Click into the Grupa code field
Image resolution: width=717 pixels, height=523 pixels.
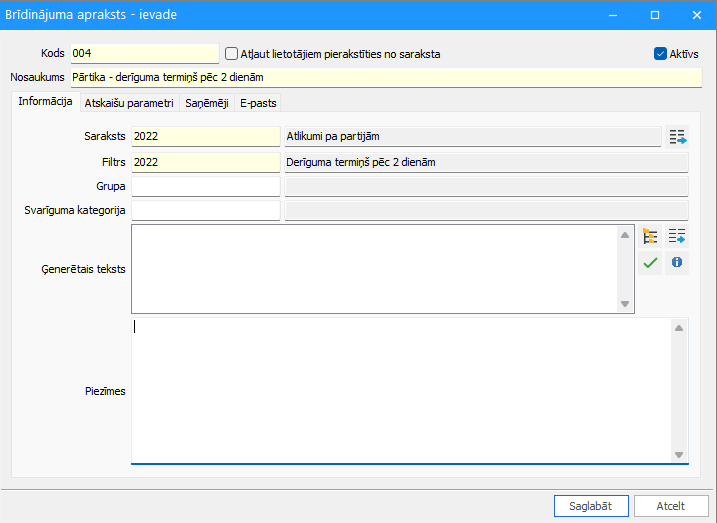tap(206, 187)
